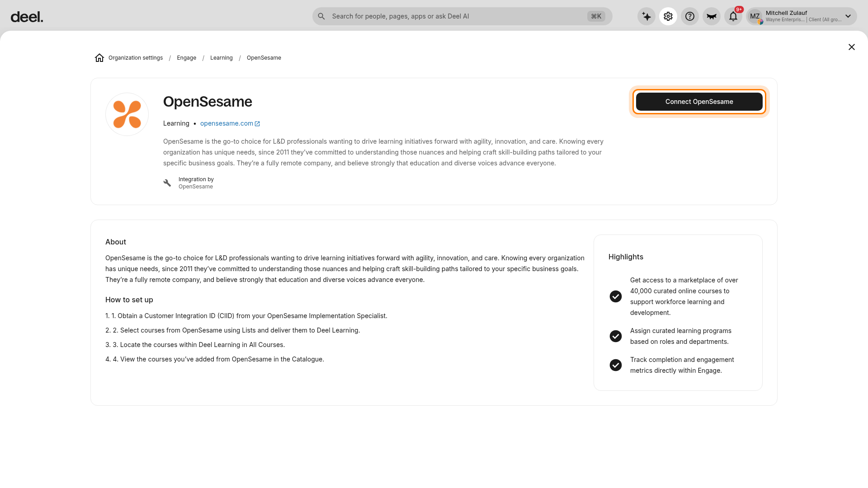Open the notifications bell

[733, 16]
